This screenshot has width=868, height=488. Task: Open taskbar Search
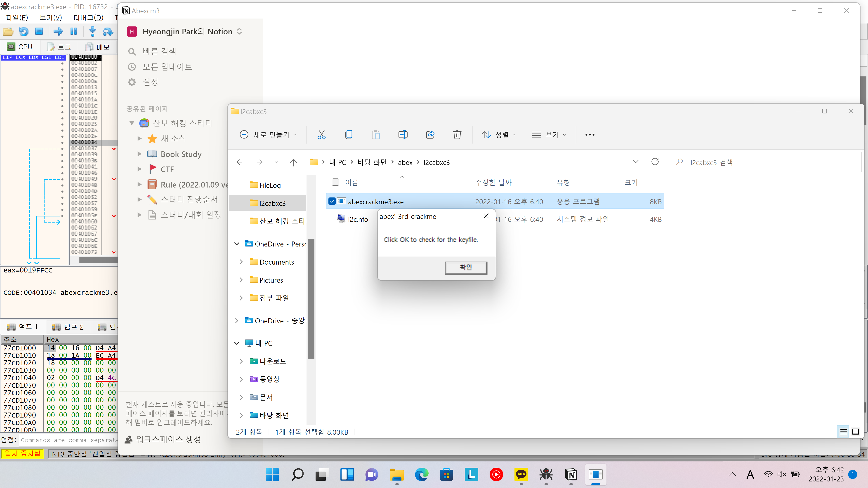(x=297, y=474)
